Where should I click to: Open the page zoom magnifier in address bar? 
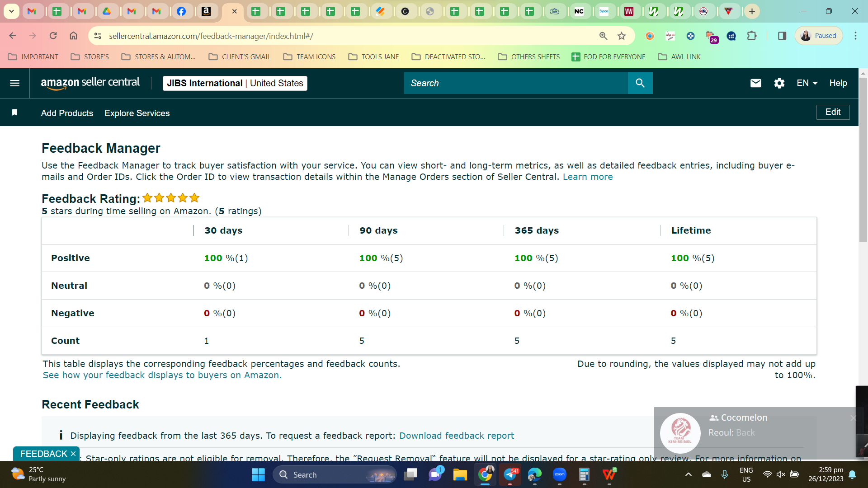(603, 36)
